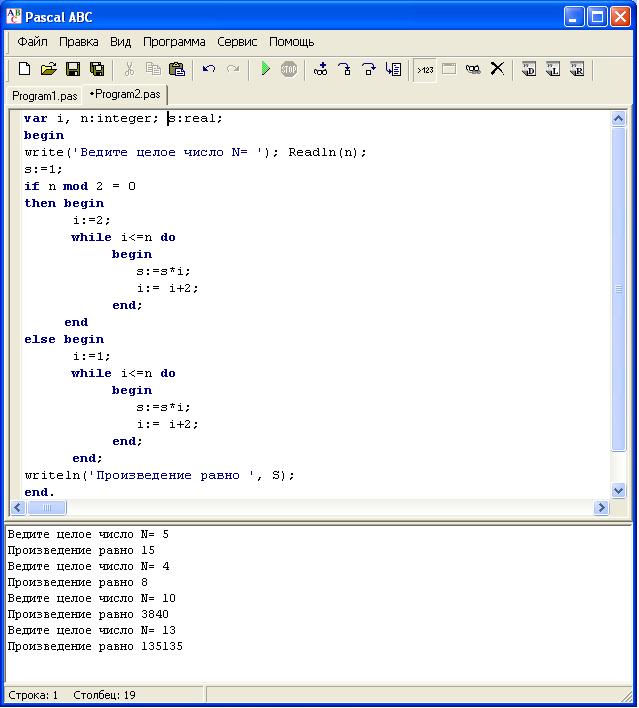Switch to the Program1.pas tab
This screenshot has width=639, height=708.
(x=44, y=96)
